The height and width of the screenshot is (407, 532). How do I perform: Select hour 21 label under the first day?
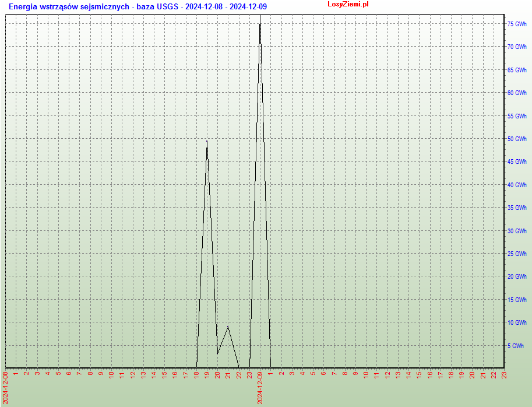click(228, 374)
